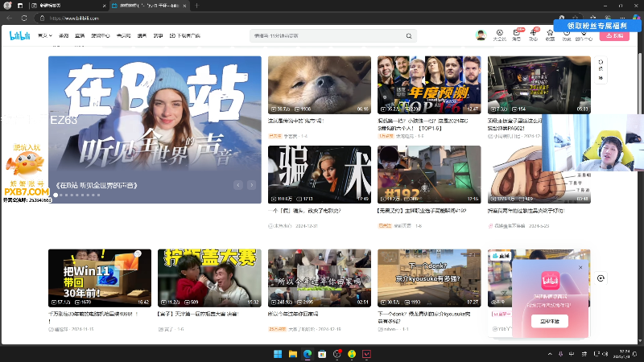This screenshot has width=644, height=362.
Task: Click the magnifier search icon
Action: [x=409, y=35]
